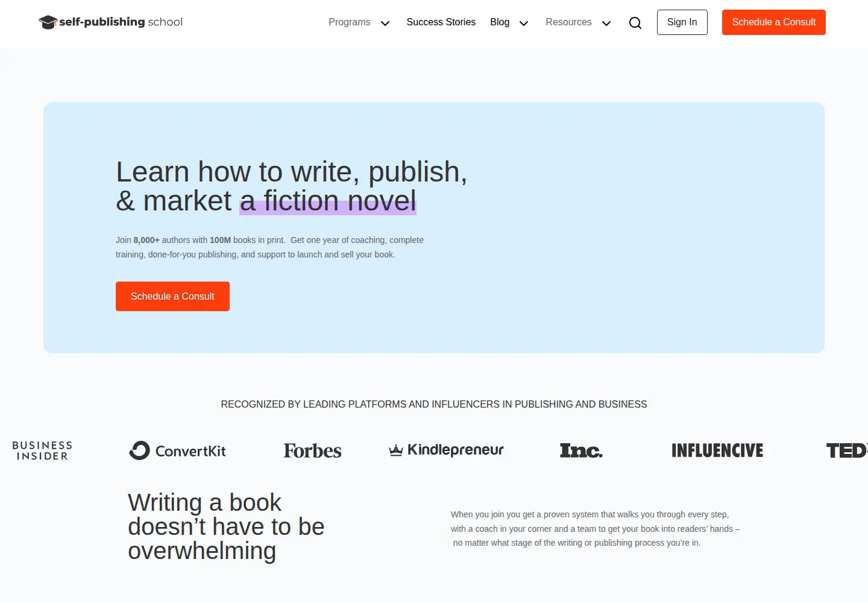Go to Success Stories page
This screenshot has height=603, width=868.
(x=441, y=22)
